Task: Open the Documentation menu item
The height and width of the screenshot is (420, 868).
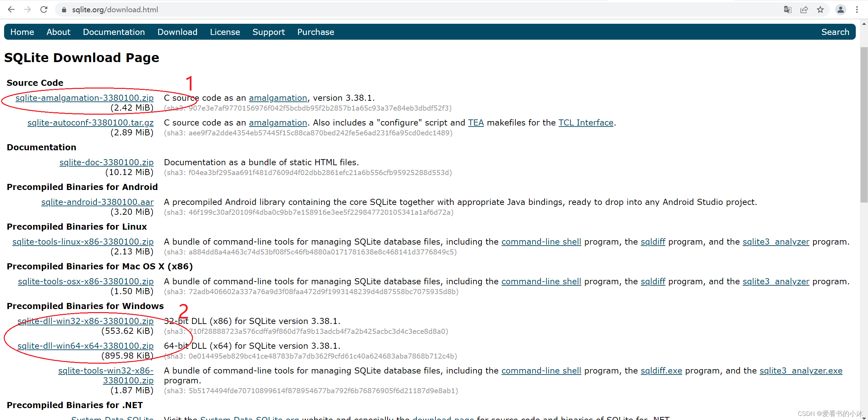Action: tap(114, 32)
